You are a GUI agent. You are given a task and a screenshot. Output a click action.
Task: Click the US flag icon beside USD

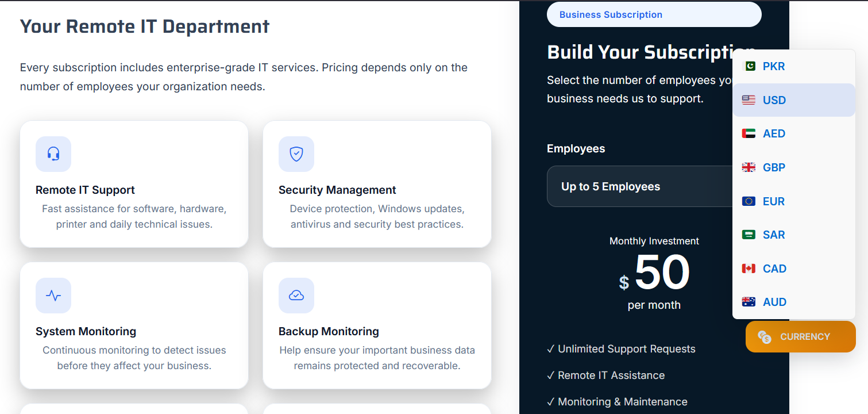[x=749, y=100]
